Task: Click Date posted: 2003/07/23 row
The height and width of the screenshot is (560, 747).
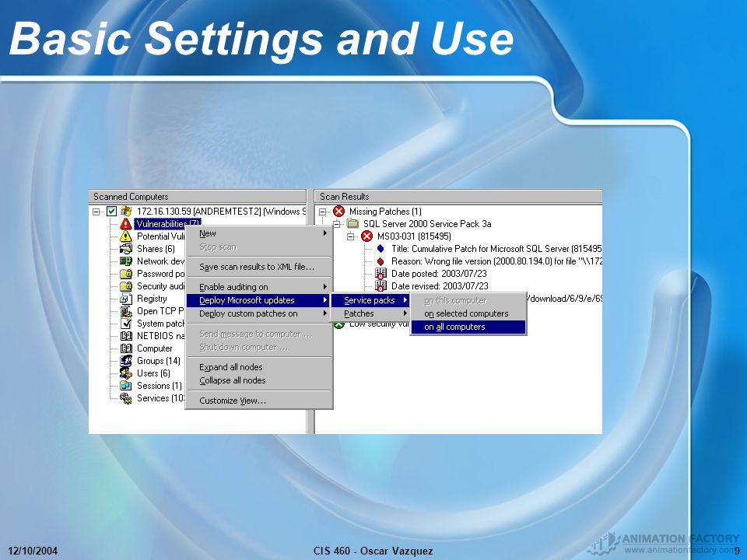Action: click(x=439, y=273)
